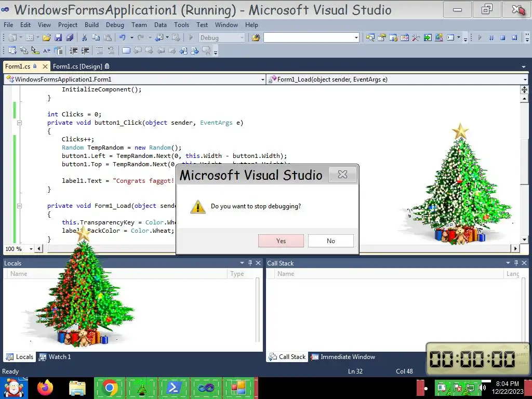
Task: Toggle pin on the Locals panel
Action: click(x=250, y=263)
